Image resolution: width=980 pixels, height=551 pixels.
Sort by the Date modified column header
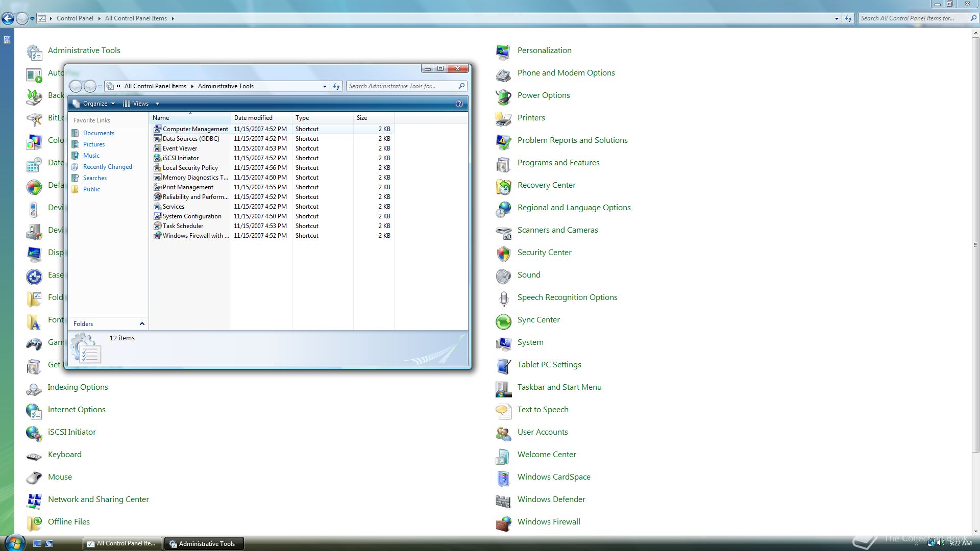(x=261, y=118)
